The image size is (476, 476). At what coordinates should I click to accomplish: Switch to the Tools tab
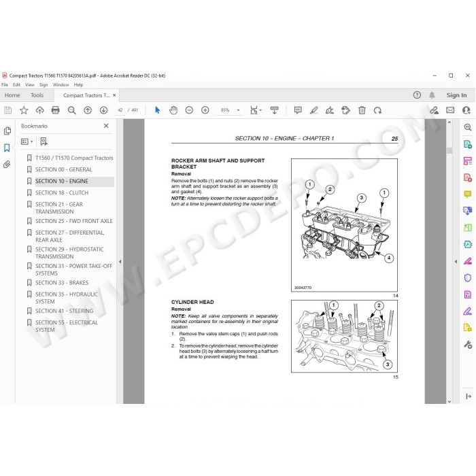tap(37, 95)
